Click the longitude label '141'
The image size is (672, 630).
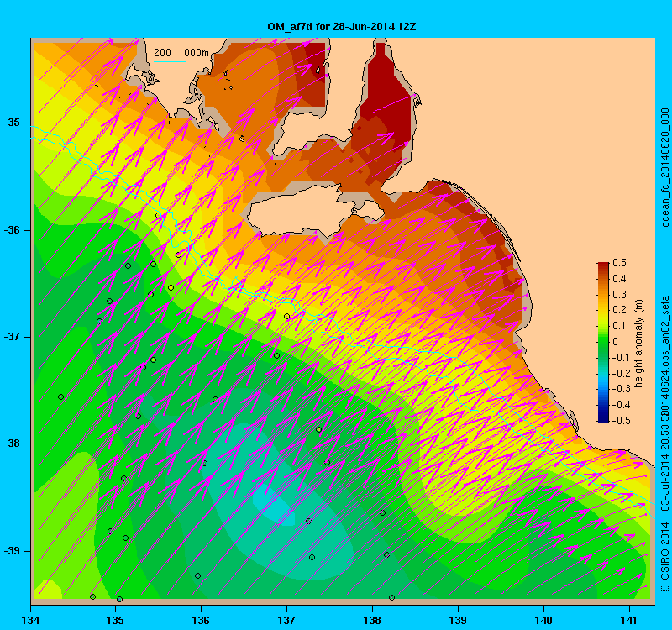coord(629,621)
